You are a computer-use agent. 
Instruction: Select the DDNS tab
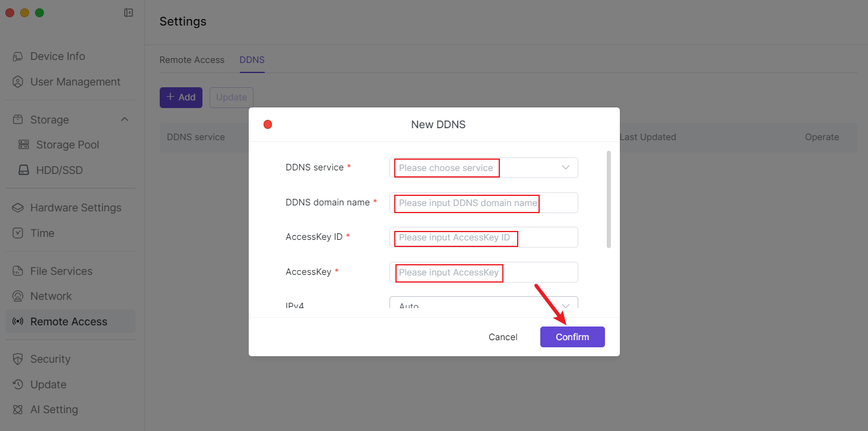252,60
